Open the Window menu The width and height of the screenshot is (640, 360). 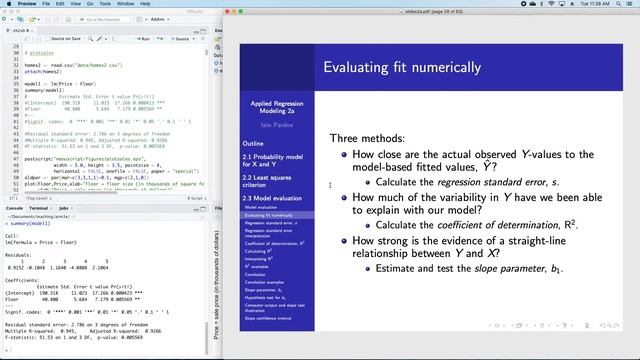(x=125, y=4)
